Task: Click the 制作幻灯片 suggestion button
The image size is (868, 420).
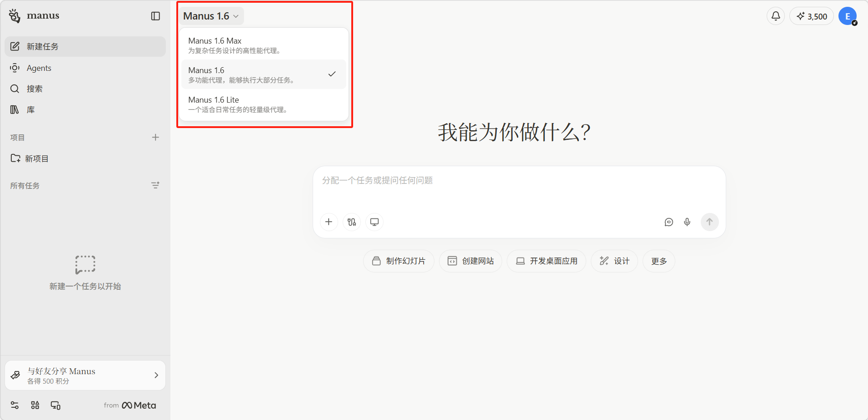Action: pos(399,261)
